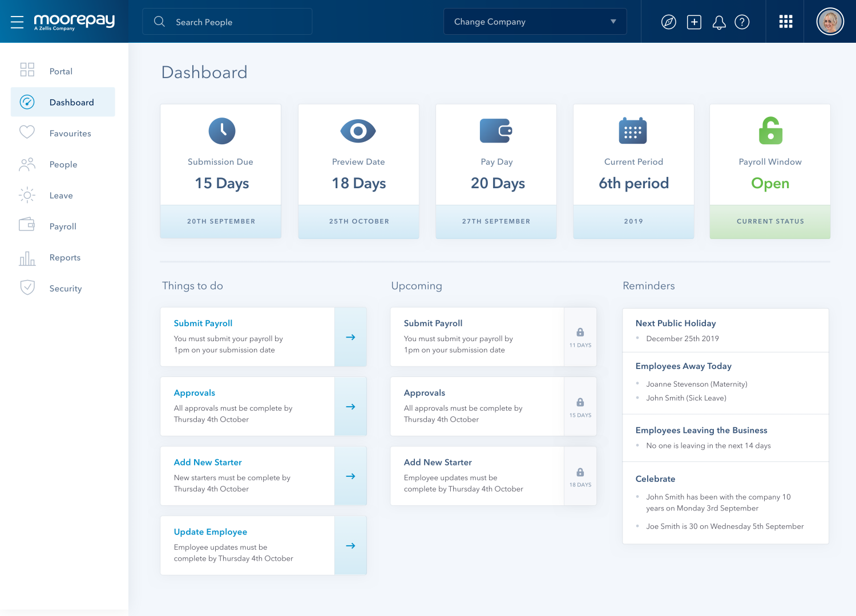Click the Preview Date eye icon
Screen dimensions: 856x616
358,131
